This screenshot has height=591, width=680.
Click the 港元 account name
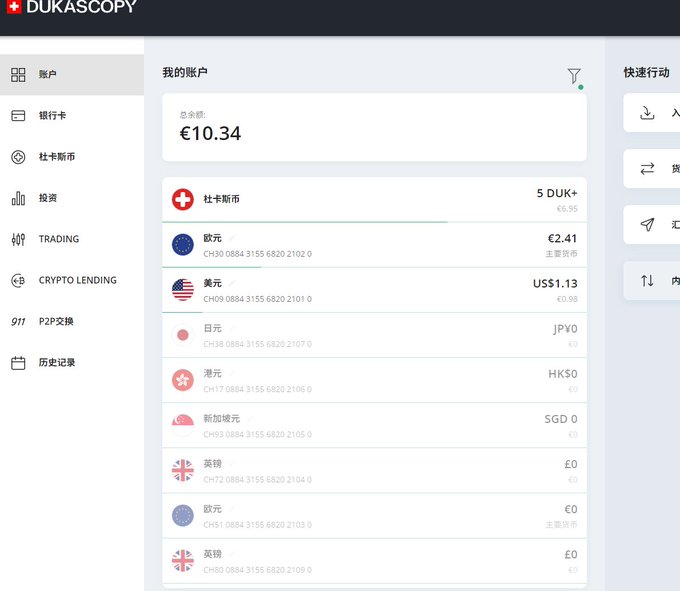coord(212,373)
